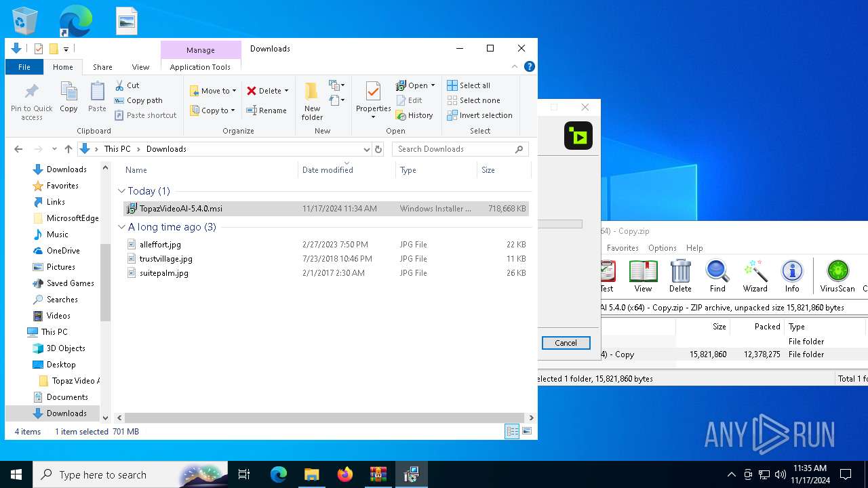Click the Up one level arrow
This screenshot has width=868, height=488.
(68, 149)
